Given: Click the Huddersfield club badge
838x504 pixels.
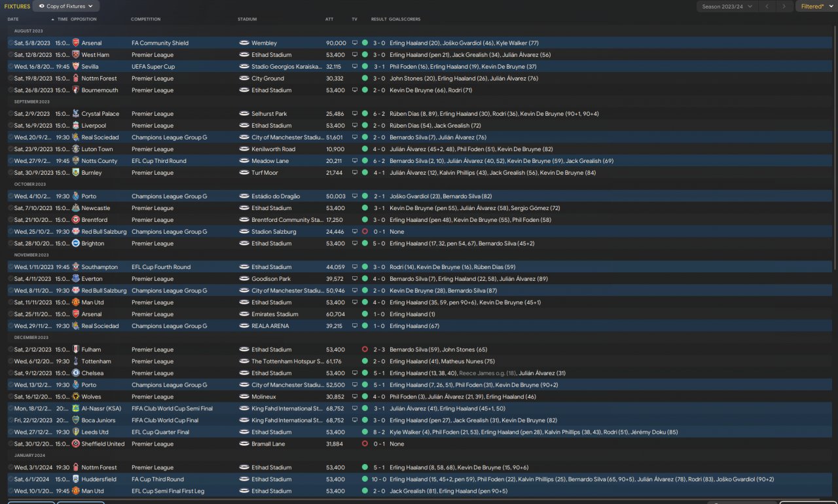Looking at the screenshot, I should 76,479.
